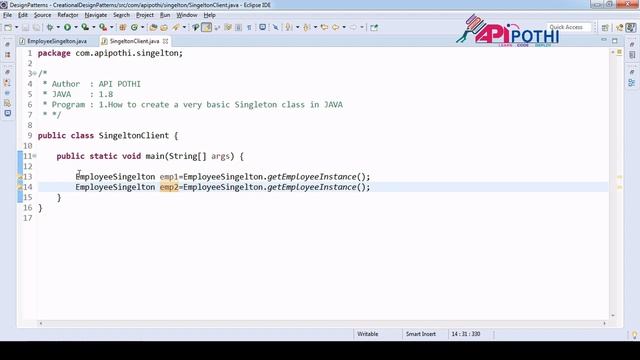Select the SingeltonClient.java tab
The height and width of the screenshot is (360, 640).
(134, 41)
